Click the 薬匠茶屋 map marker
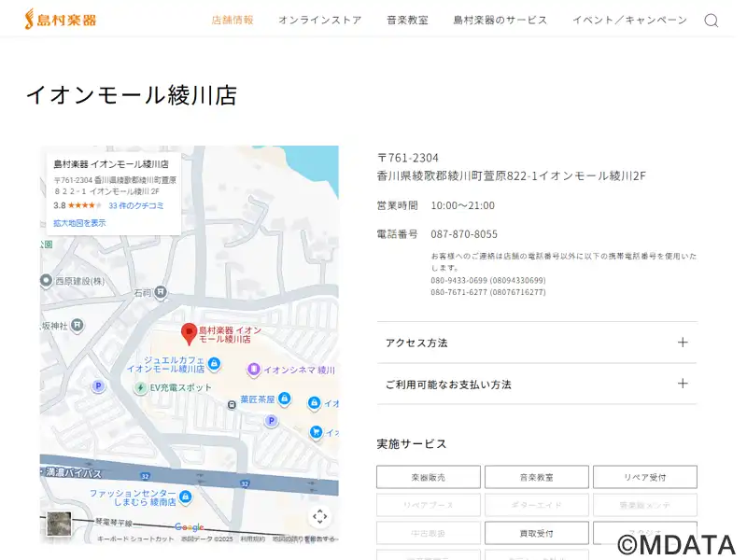The image size is (747, 560). pyautogui.click(x=285, y=399)
